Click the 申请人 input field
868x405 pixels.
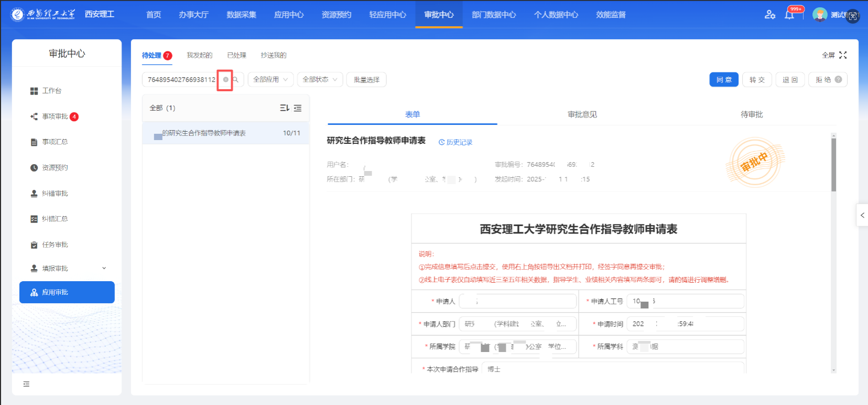point(517,302)
